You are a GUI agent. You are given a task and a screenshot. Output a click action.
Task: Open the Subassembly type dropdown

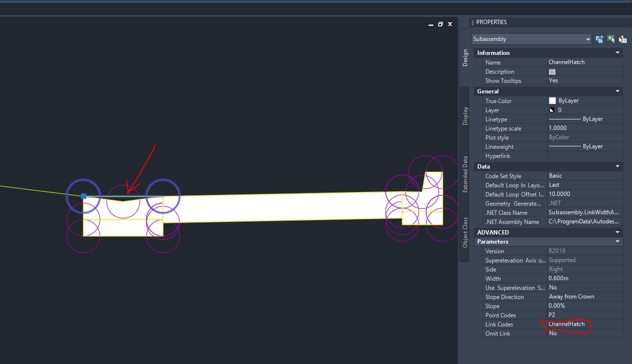(x=588, y=39)
